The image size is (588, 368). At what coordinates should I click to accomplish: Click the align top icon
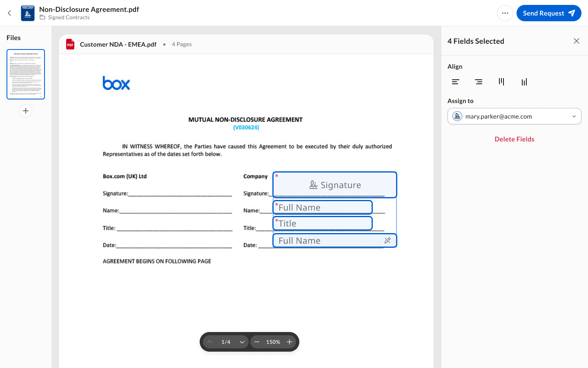tap(501, 82)
